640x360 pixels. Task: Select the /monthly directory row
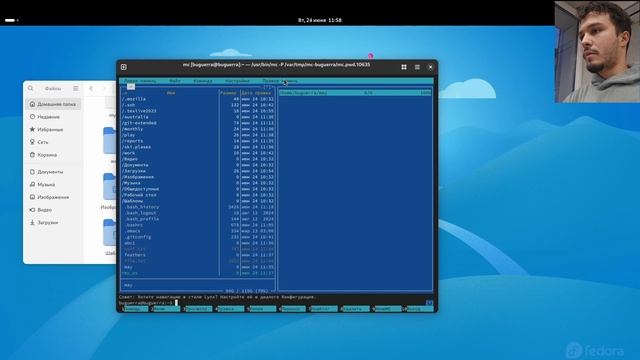198,129
